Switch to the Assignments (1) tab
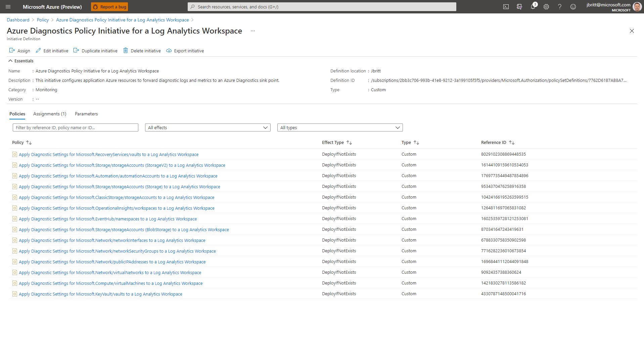 pos(50,114)
